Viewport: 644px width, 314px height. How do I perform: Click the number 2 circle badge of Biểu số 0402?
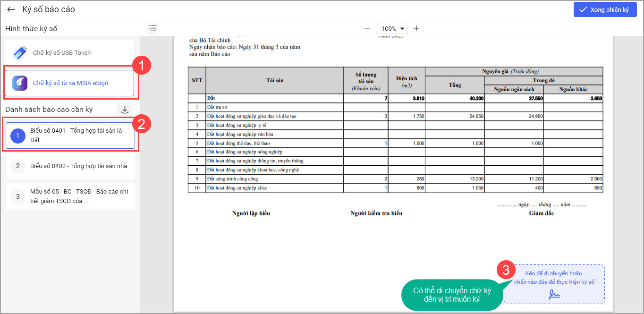coord(17,166)
